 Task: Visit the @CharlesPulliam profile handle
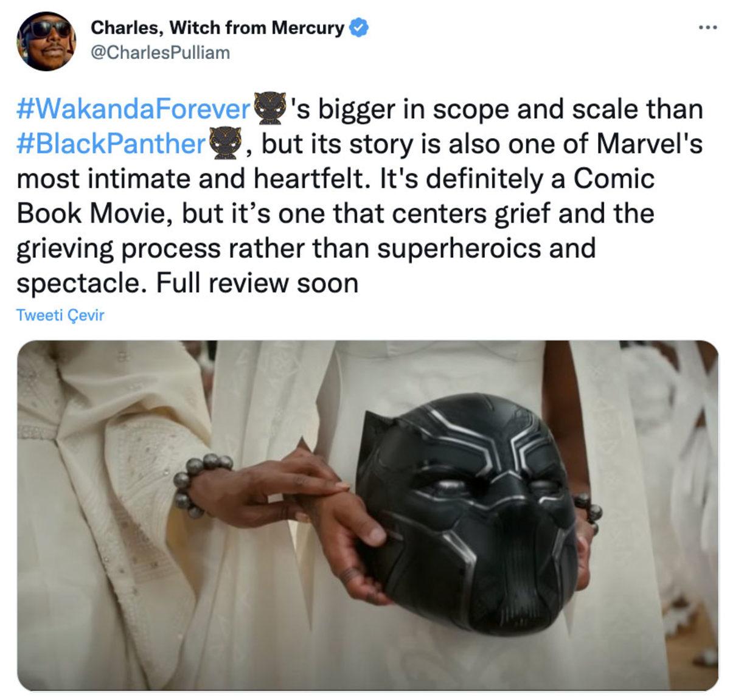161,52
